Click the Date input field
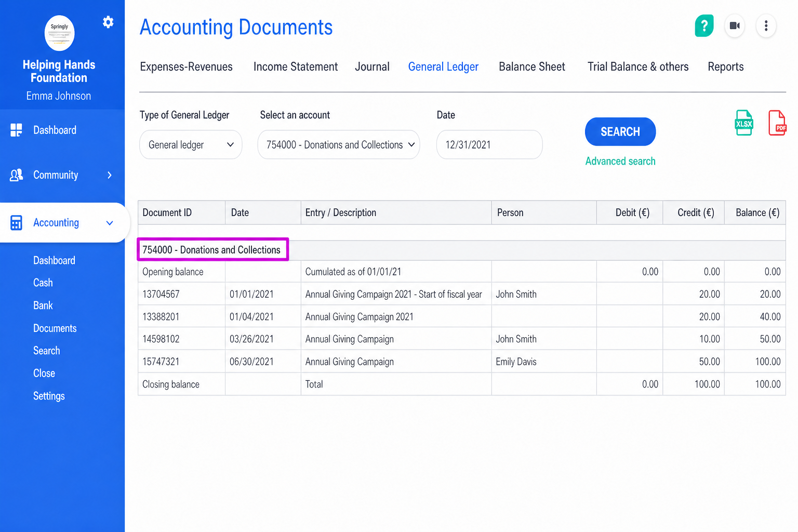Viewport: 798px width, 532px height. tap(489, 144)
